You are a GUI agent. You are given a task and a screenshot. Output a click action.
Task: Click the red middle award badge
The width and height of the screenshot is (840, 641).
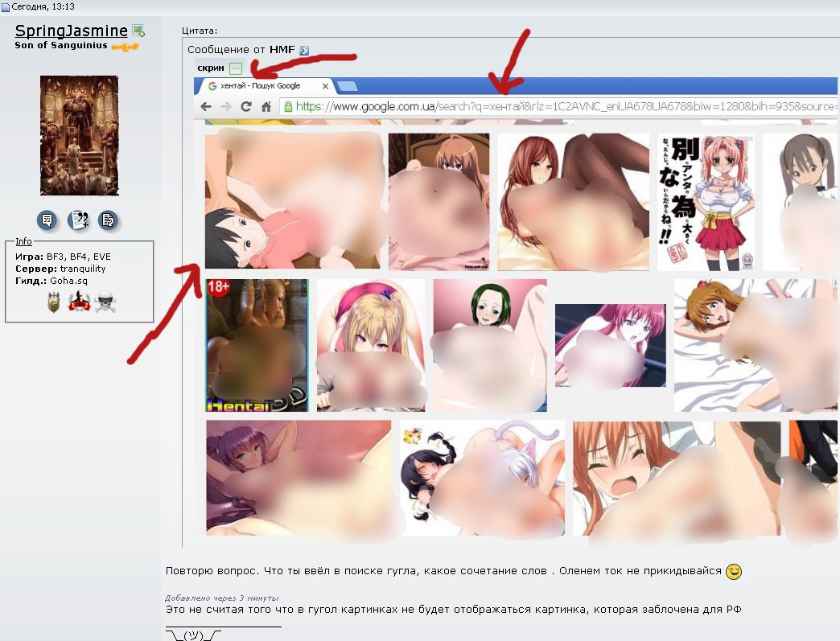coord(78,302)
